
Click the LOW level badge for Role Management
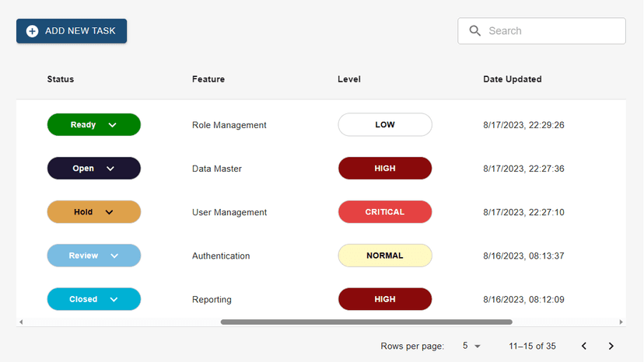coord(385,125)
